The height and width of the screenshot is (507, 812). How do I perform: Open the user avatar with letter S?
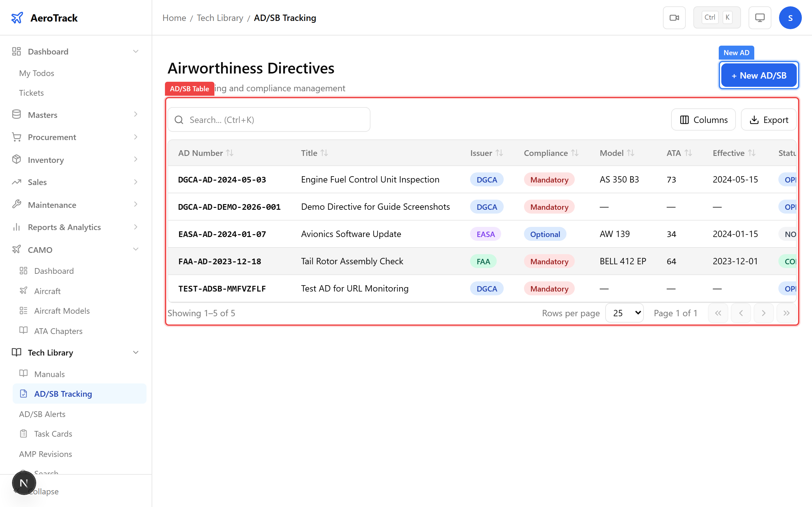[x=790, y=17]
